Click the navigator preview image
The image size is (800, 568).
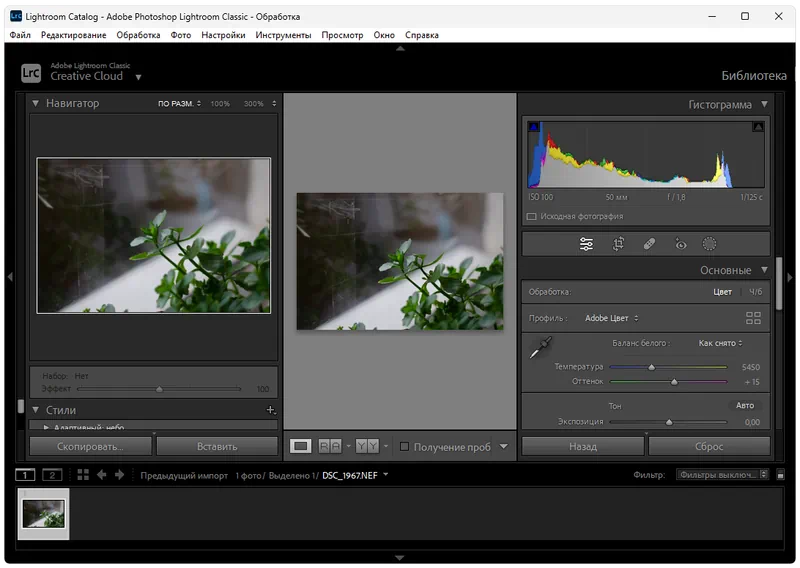pyautogui.click(x=154, y=235)
